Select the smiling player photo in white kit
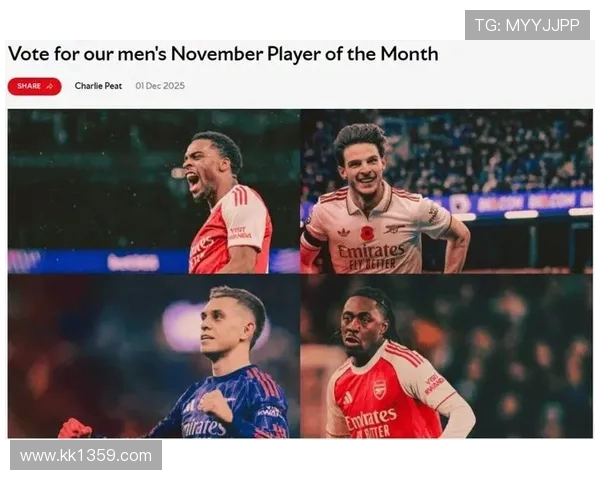Screen dimensions: 600x480 [447, 191]
